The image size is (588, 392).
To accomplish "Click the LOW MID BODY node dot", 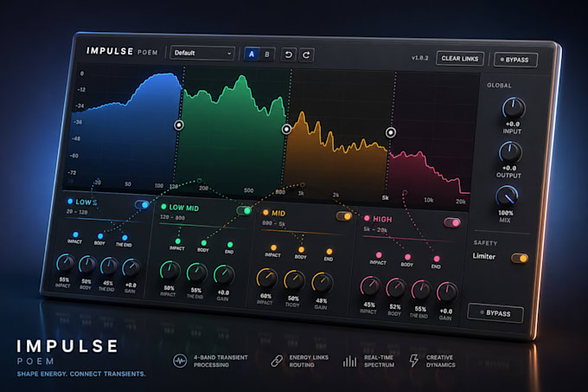I will point(203,242).
